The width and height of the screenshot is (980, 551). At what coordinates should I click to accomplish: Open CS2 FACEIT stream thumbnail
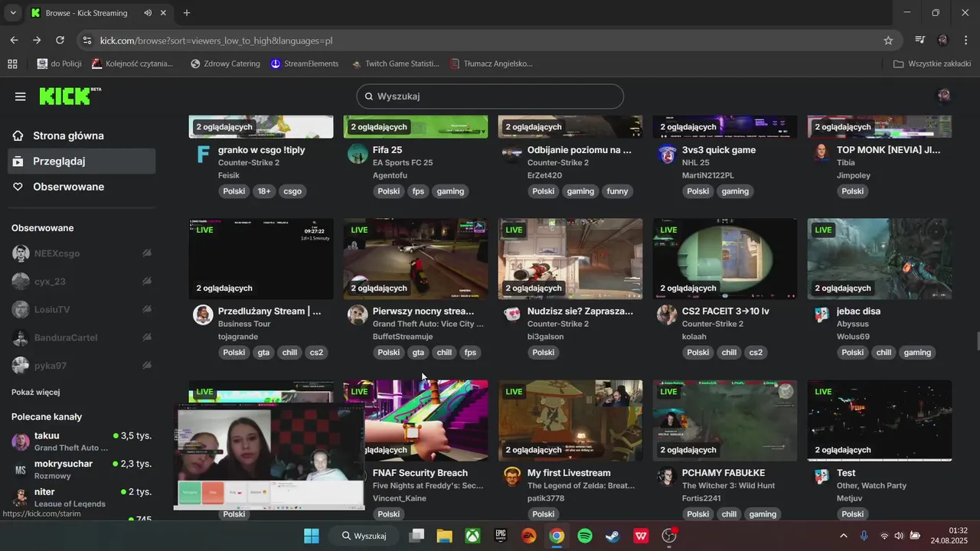(x=725, y=259)
